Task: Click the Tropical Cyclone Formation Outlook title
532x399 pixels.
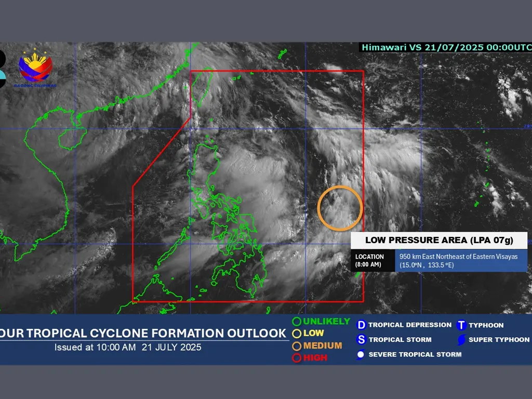Action: (143, 333)
